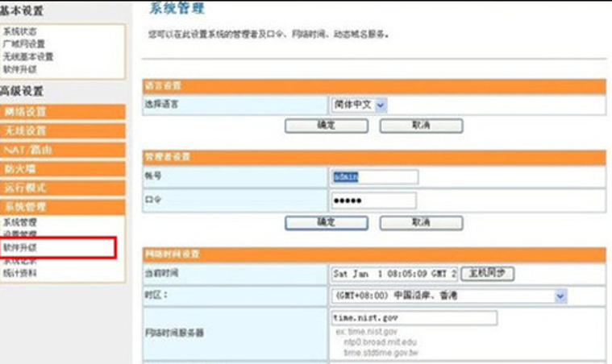Click 软件升级 highlighted in the red box
Screen dimensions: 612x364
point(19,247)
